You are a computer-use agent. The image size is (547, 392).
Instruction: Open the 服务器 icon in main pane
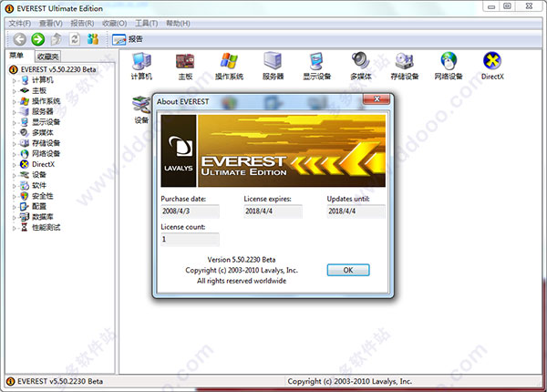[x=273, y=66]
